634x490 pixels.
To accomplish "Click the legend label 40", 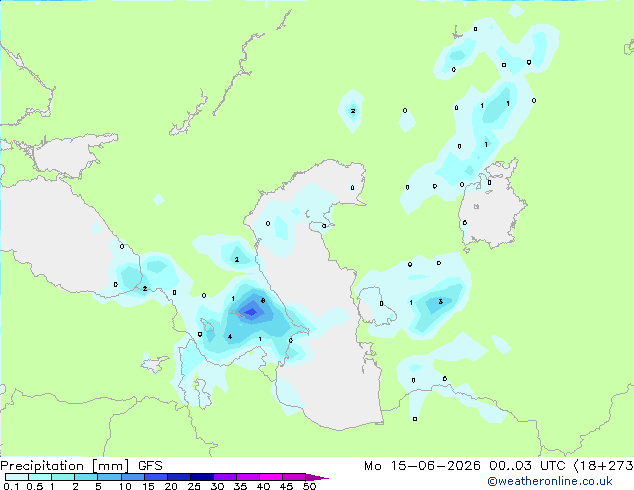I will (x=264, y=486).
